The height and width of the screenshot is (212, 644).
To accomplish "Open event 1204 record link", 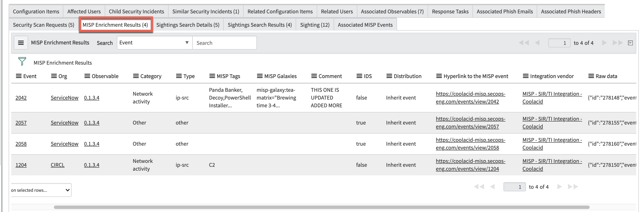I will click(x=21, y=165).
